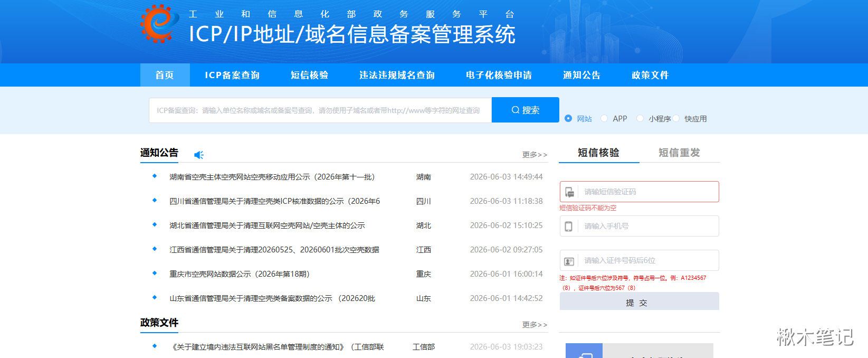Click the speaker announcement icon
Screen dimensions: 868x358
(x=198, y=155)
